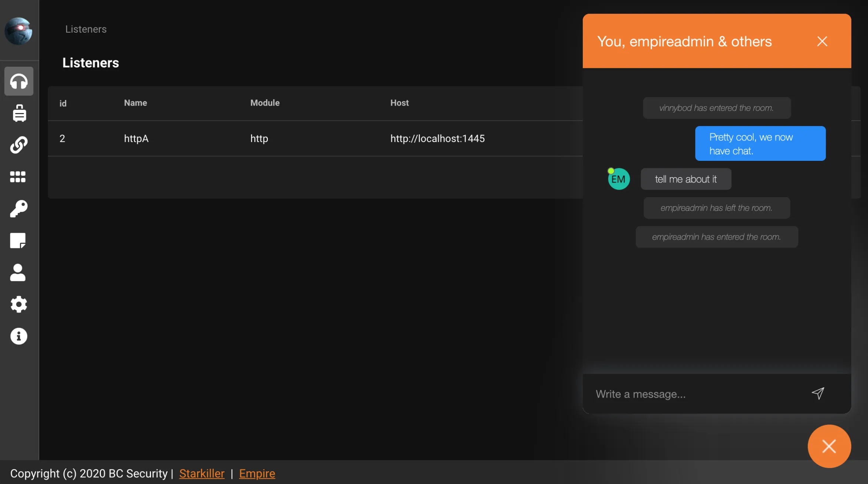Click the EM user avatar in chat

point(618,179)
